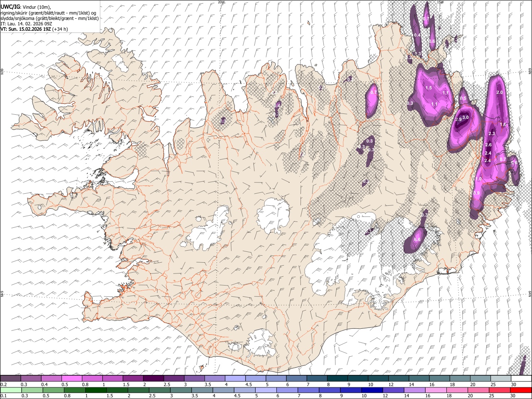The image size is (532, 399).
Task: Click the '2.0' snowfall value on map
Action: click(500, 92)
